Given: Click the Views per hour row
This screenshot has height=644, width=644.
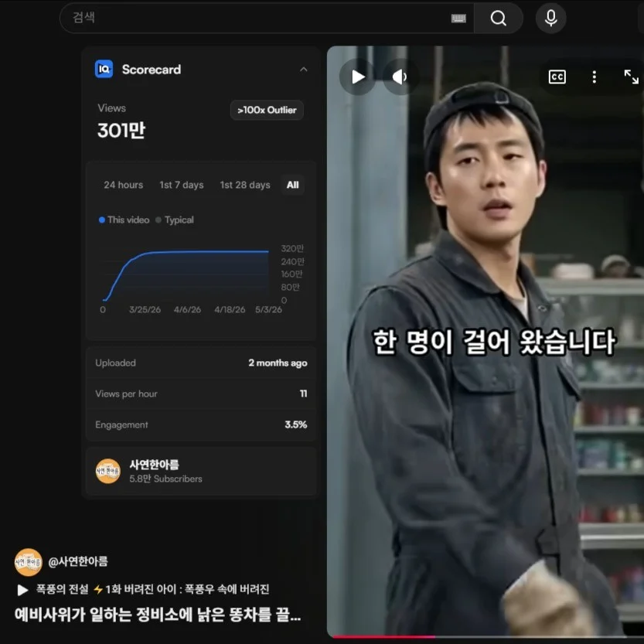Looking at the screenshot, I should pos(201,394).
